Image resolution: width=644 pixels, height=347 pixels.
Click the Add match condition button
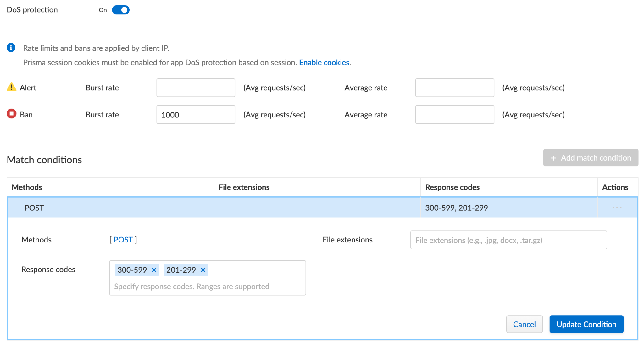(x=591, y=158)
